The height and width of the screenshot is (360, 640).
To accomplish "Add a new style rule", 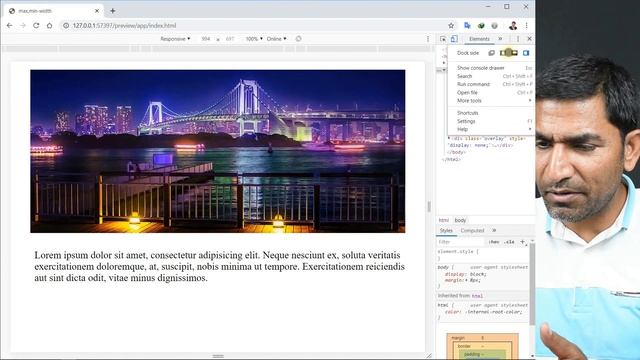I will click(522, 242).
